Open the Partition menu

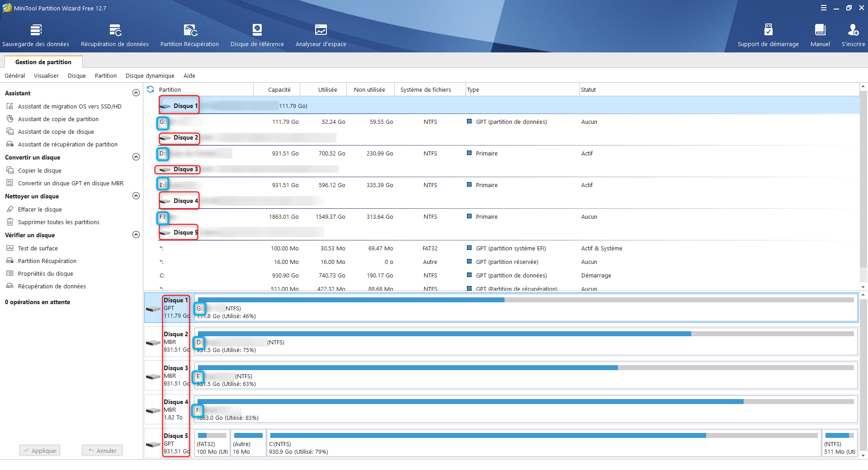tap(106, 75)
